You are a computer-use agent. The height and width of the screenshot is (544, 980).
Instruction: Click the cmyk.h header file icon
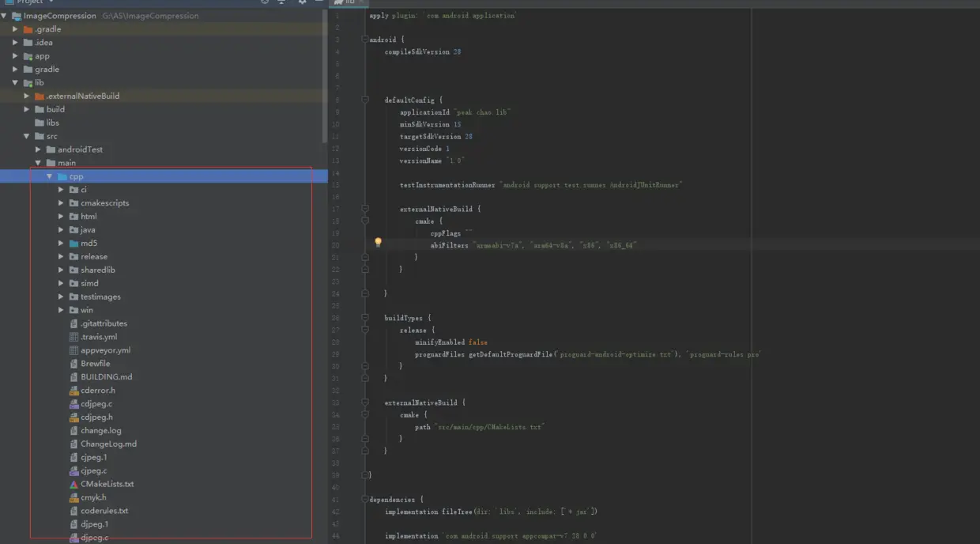pyautogui.click(x=74, y=497)
